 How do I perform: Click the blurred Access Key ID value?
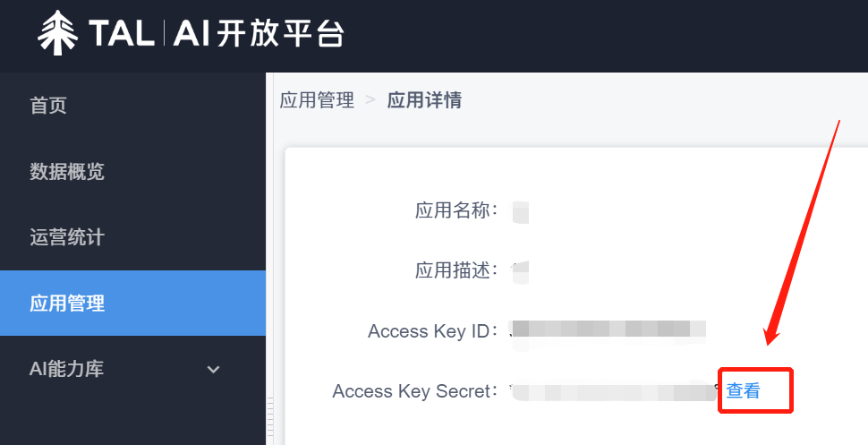[608, 329]
